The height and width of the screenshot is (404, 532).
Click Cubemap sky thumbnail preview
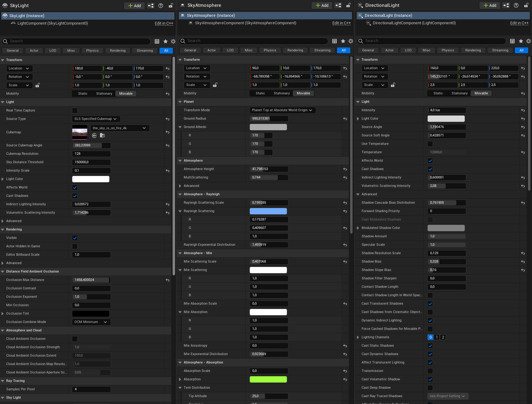80,132
